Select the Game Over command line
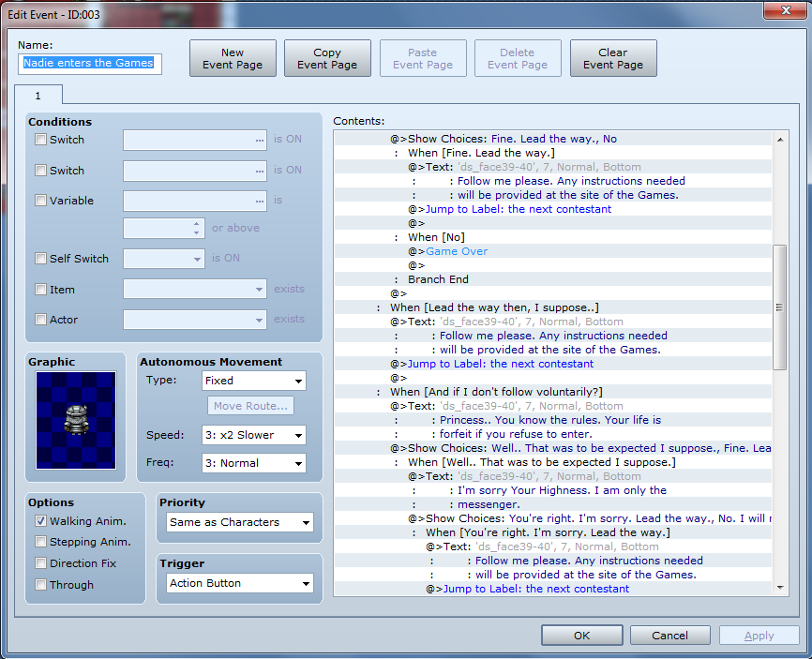Viewport: 812px width, 659px height. coord(457,251)
